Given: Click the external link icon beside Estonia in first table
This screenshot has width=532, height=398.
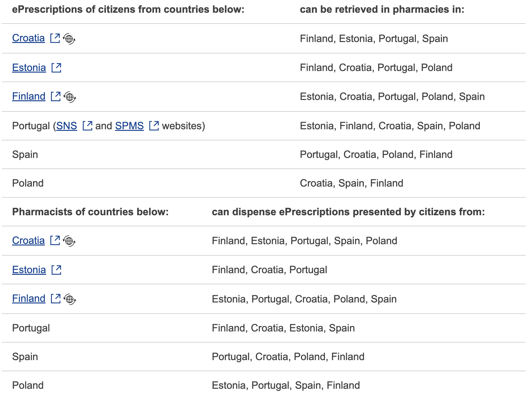Looking at the screenshot, I should pyautogui.click(x=56, y=68).
